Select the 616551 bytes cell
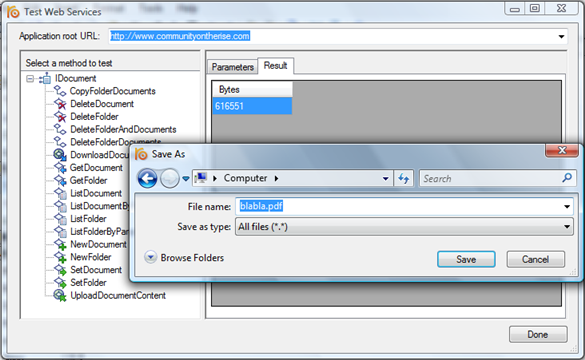585x360 pixels. click(x=252, y=106)
